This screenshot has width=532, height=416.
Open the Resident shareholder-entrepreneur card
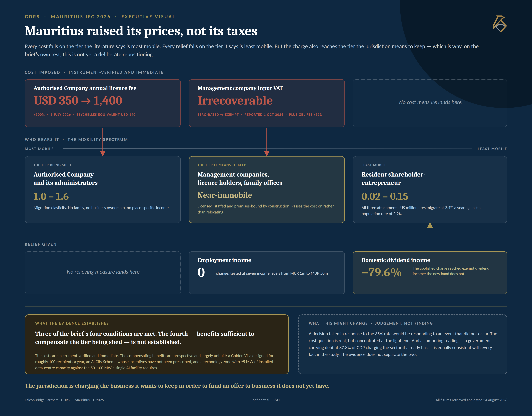[x=430, y=189]
